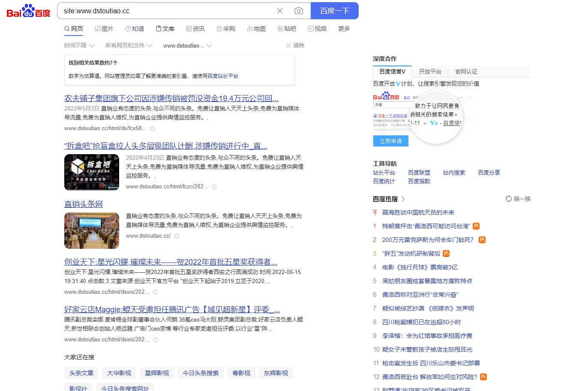Viewport: 588px width, 391px height.
Task: Open the 农夫铺子集团 search result
Action: point(171,98)
